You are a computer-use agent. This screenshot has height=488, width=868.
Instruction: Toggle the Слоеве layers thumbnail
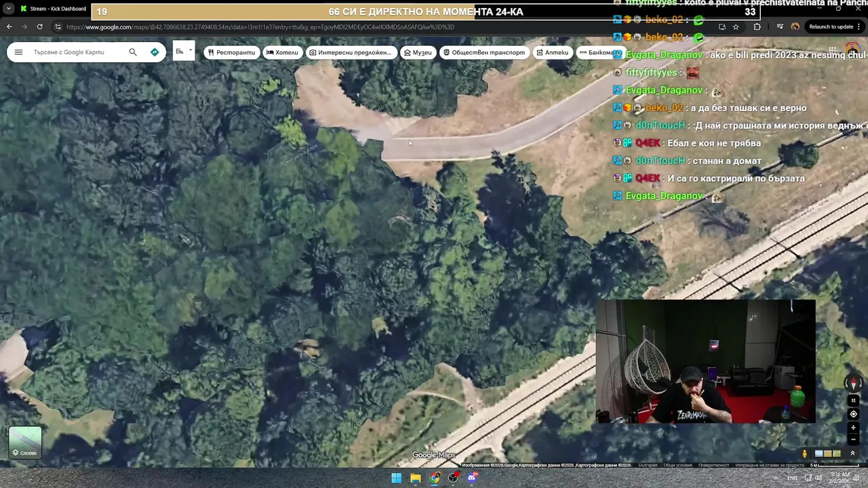coord(25,443)
